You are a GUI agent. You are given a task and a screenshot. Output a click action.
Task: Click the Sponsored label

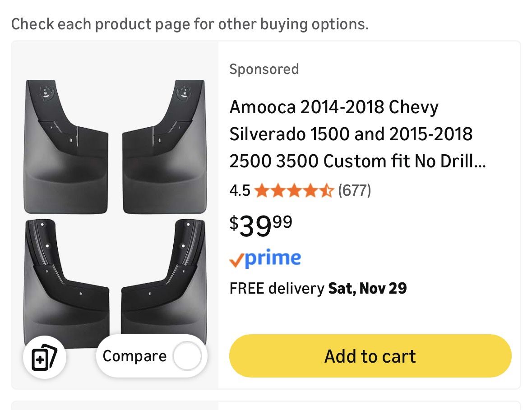pos(264,69)
